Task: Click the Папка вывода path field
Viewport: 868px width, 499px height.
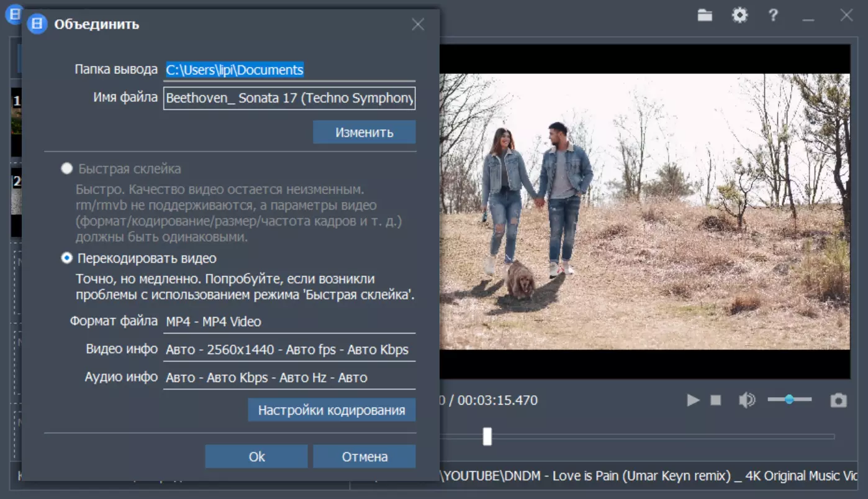Action: 289,70
